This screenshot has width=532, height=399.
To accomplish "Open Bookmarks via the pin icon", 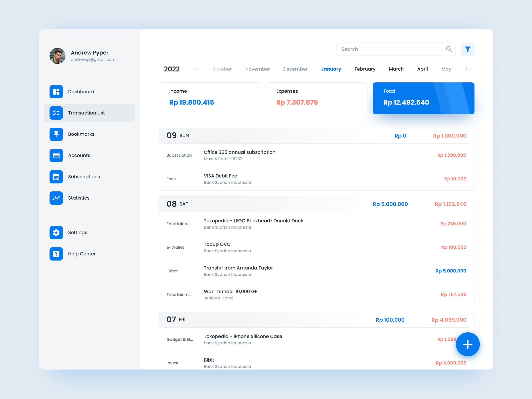I will (x=56, y=134).
